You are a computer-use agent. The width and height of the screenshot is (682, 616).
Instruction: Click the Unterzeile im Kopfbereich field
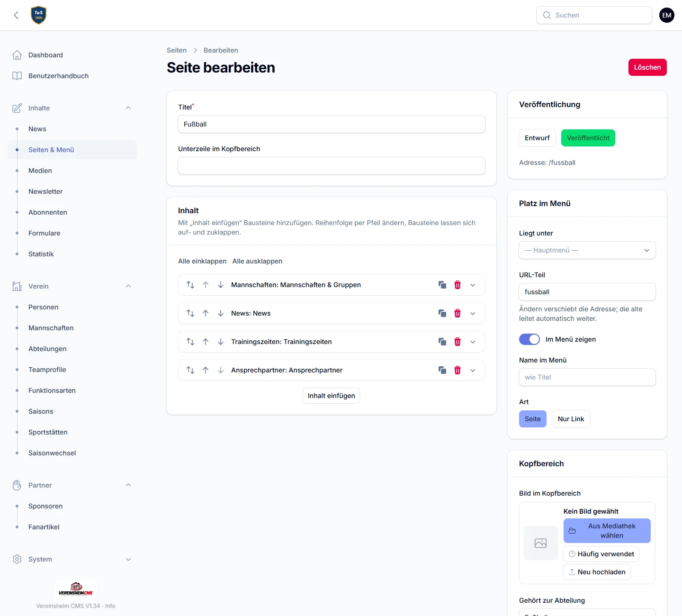click(332, 166)
